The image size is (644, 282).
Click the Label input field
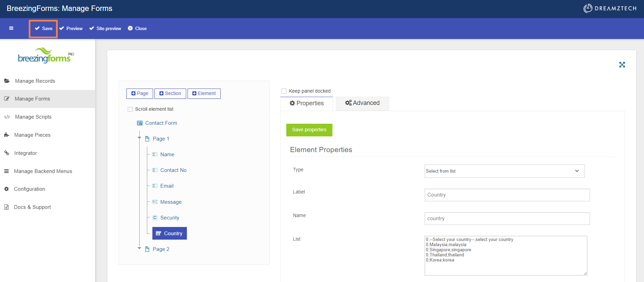[x=507, y=195]
